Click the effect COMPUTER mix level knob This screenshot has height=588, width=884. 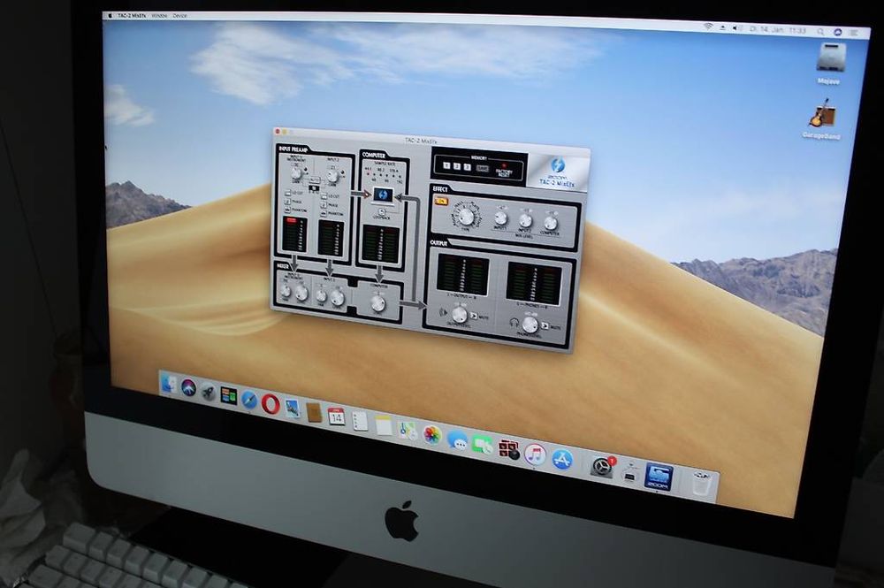coord(551,223)
